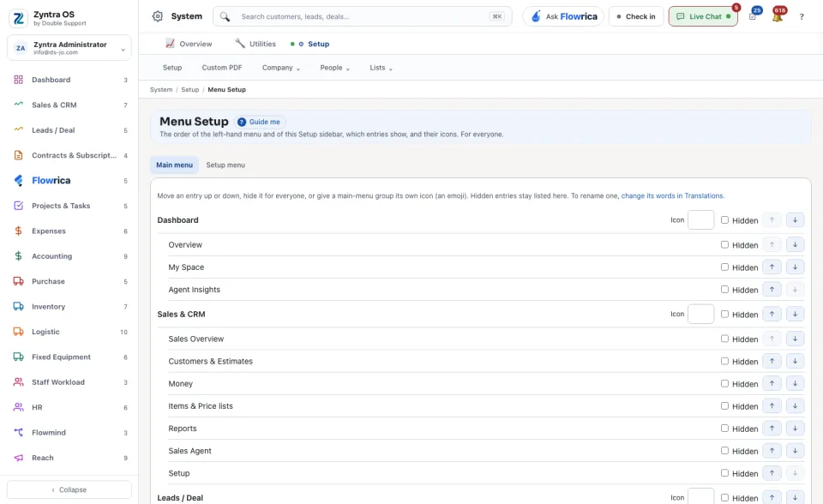Viewport: 823px width, 504px height.
Task: Move Sales Agent entry up
Action: (772, 451)
